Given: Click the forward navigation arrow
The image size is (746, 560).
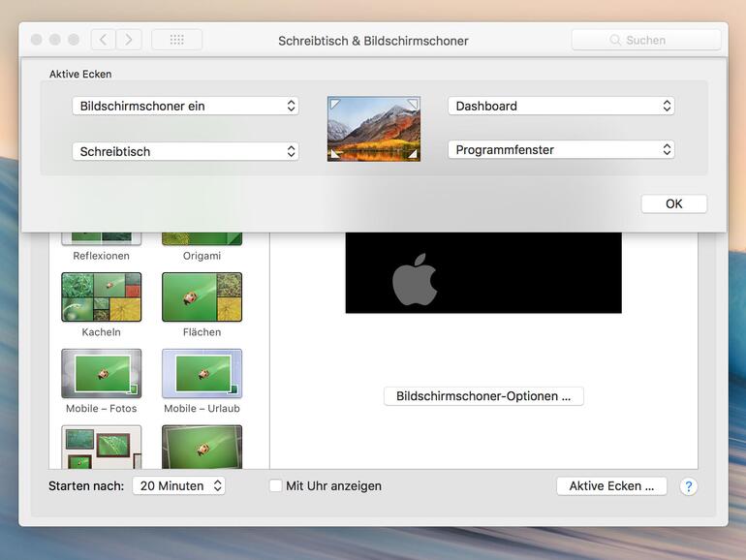Looking at the screenshot, I should click(x=129, y=40).
